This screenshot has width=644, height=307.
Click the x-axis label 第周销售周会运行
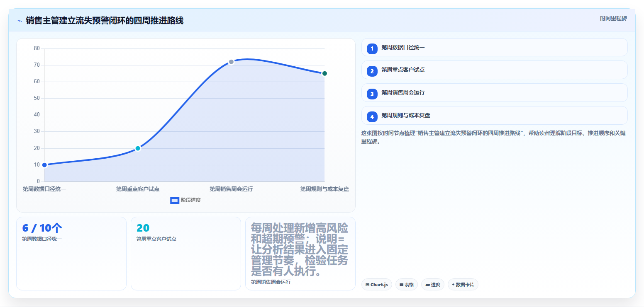231,189
